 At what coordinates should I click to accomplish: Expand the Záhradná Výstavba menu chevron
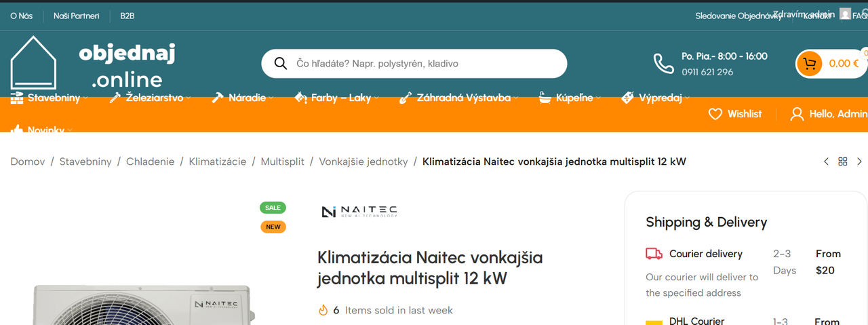tap(516, 98)
